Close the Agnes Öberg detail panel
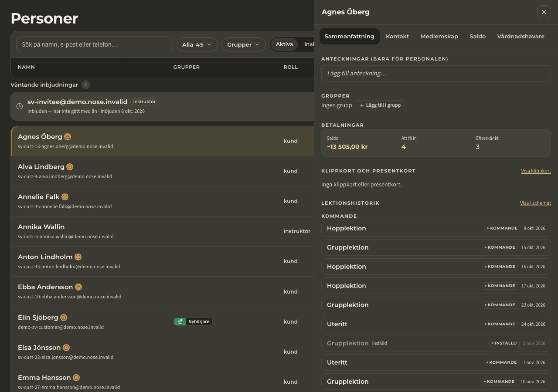The height and width of the screenshot is (392, 558). pyautogui.click(x=544, y=12)
